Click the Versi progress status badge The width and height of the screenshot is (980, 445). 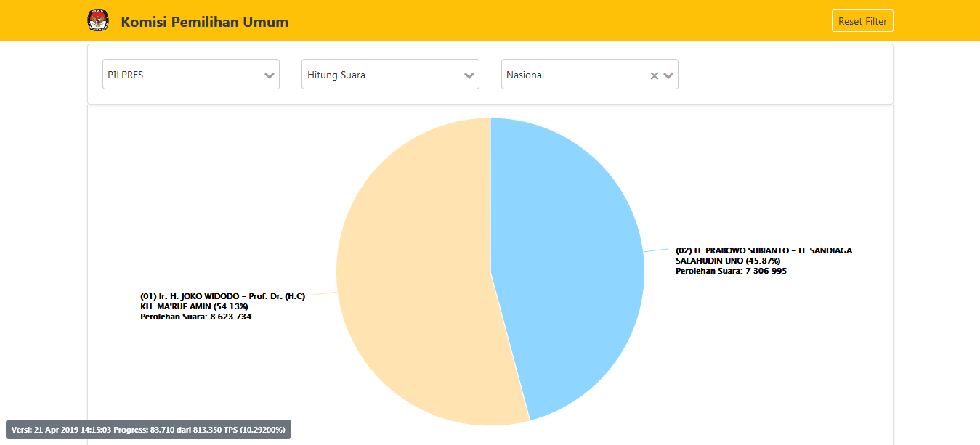[148, 430]
